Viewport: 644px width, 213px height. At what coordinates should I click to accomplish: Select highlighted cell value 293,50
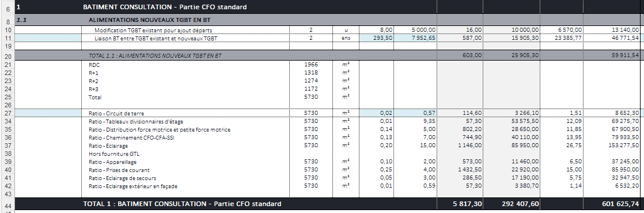click(377, 38)
